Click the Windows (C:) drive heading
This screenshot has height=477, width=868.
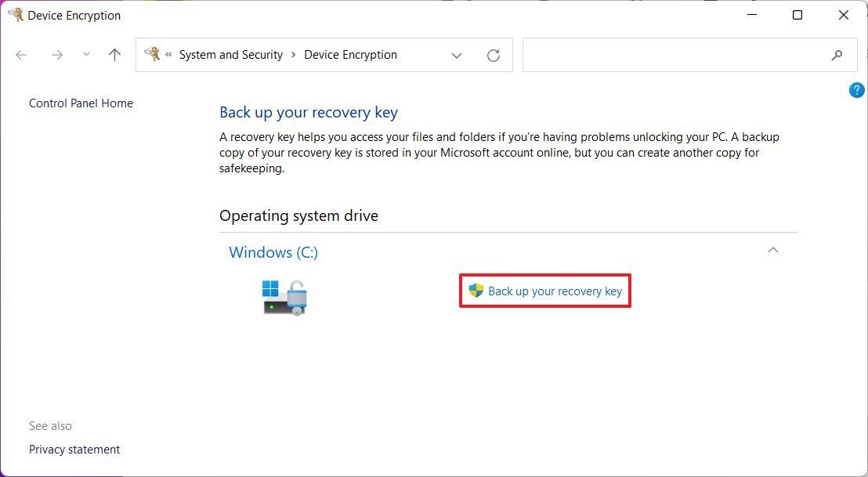(x=273, y=252)
